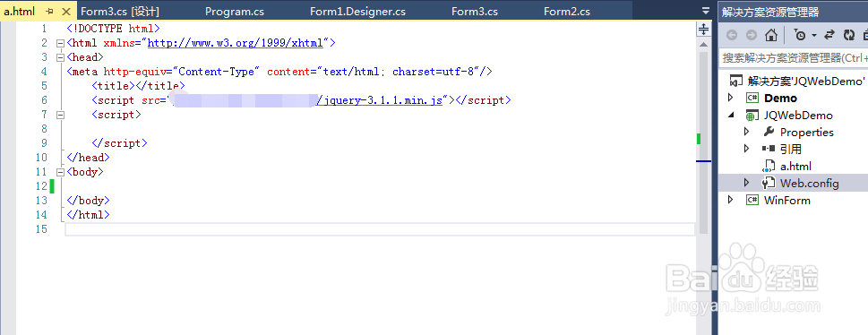
Task: Click the Refresh icon in Solution Explorer
Action: (x=849, y=36)
